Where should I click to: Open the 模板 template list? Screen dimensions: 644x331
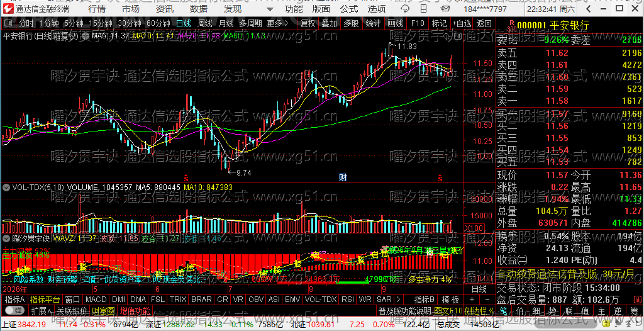pos(450,300)
